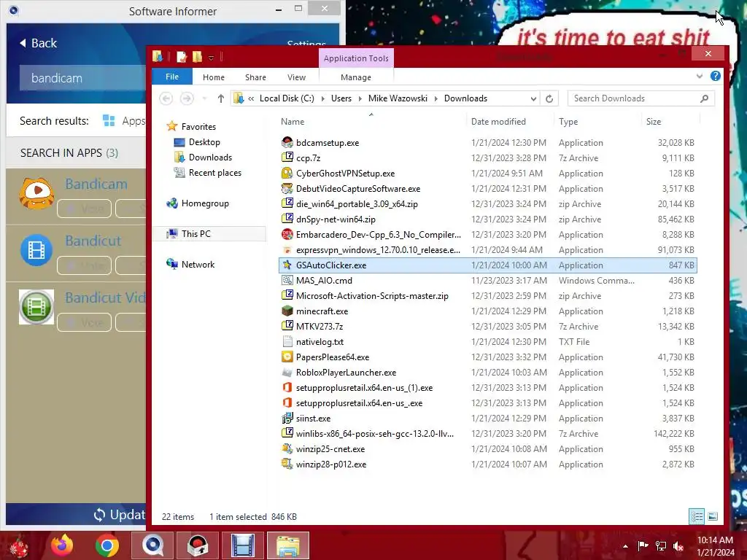Click the taskbar clock showing 10:14 AM
747x560 pixels.
coord(715,546)
